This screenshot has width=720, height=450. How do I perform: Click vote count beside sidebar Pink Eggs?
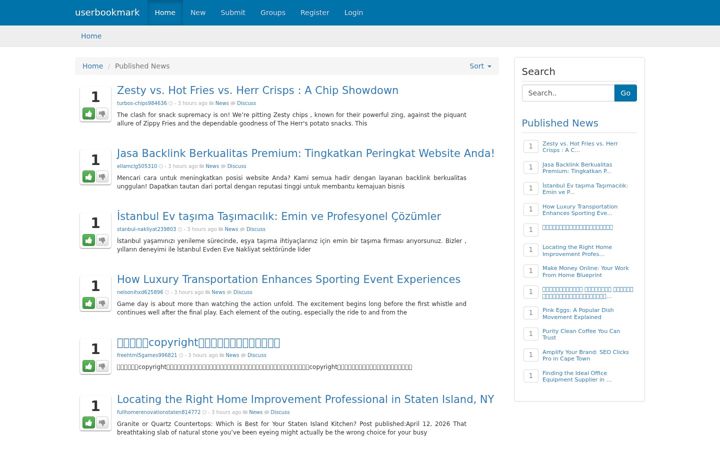[x=531, y=313]
